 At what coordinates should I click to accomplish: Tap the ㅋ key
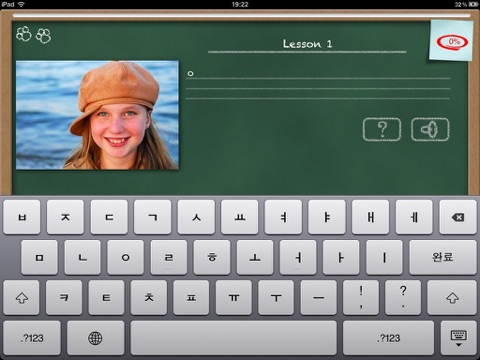click(64, 298)
